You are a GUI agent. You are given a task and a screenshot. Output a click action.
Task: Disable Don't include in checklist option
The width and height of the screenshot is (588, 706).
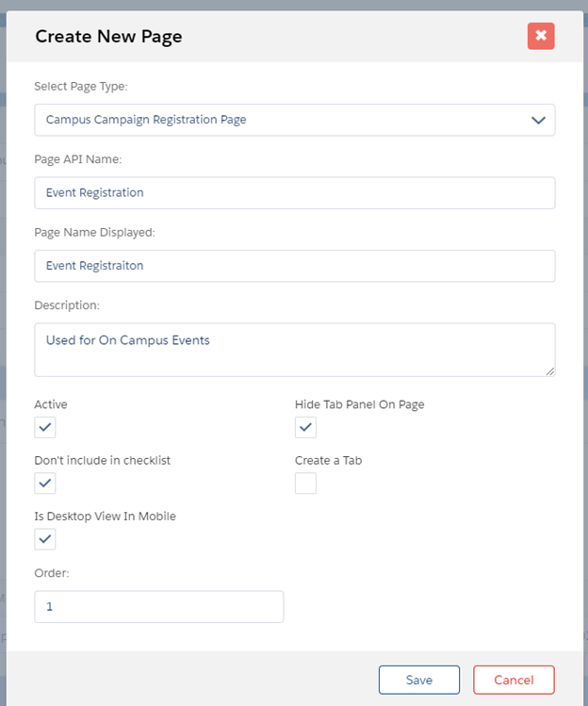pyautogui.click(x=45, y=484)
